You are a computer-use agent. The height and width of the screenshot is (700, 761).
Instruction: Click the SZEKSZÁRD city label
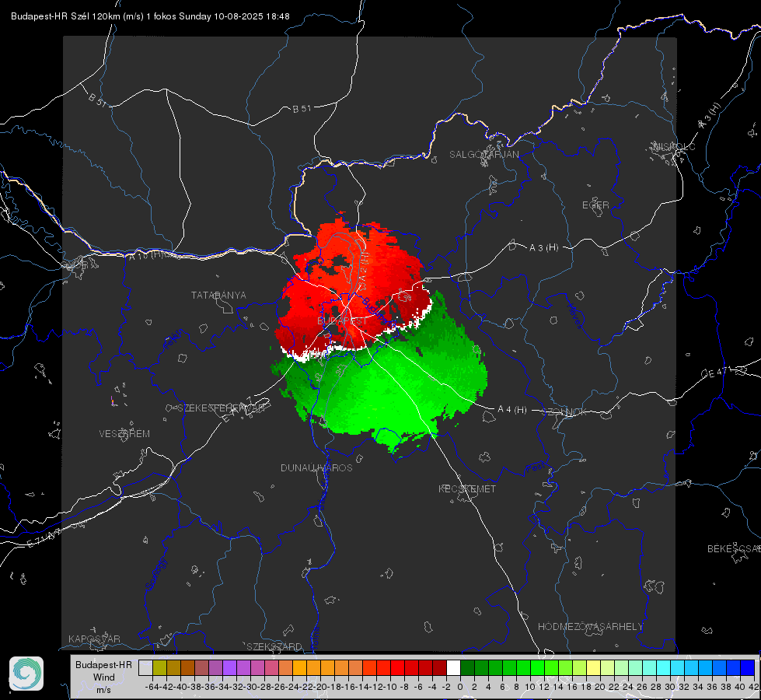click(274, 646)
